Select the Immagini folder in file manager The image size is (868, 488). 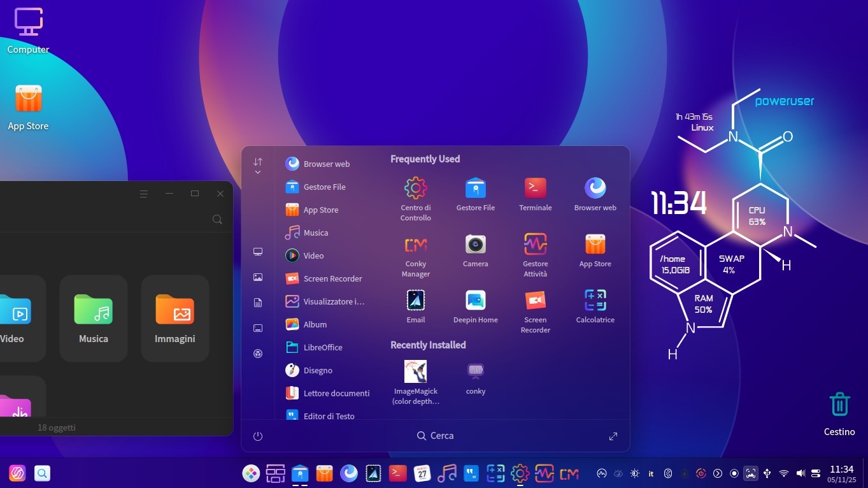(175, 319)
